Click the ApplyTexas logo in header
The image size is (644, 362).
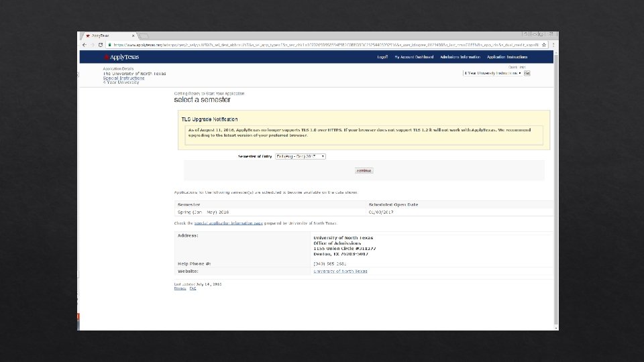click(x=121, y=57)
